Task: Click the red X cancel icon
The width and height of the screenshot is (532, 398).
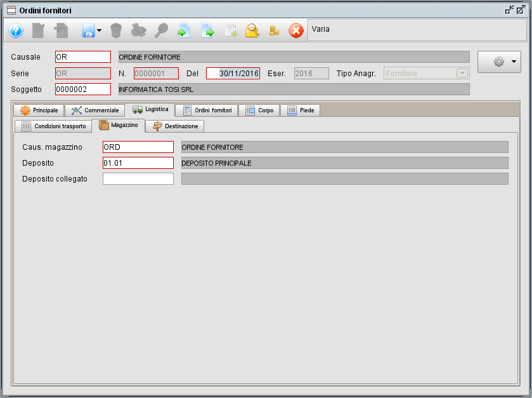Action: (x=296, y=30)
